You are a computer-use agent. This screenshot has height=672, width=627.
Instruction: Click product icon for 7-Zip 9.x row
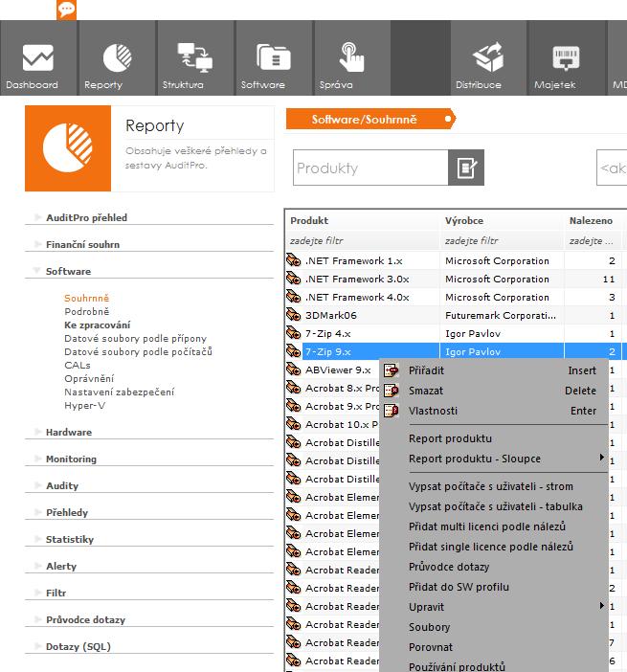point(294,351)
